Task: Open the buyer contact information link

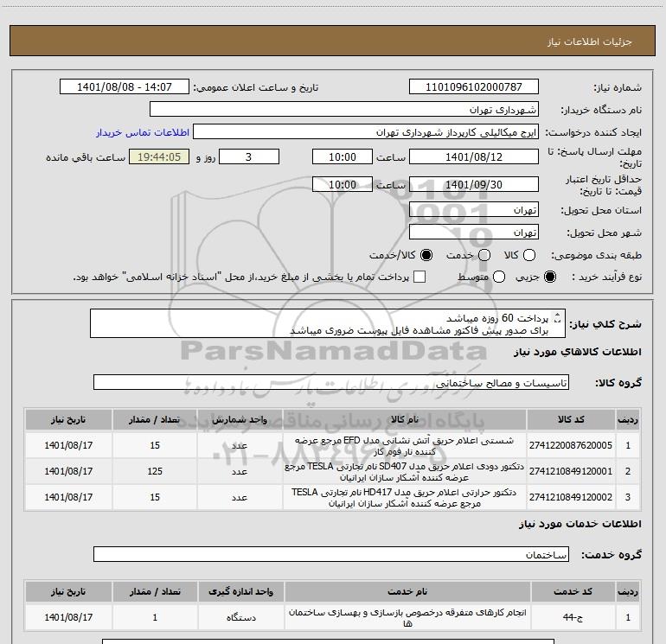Action: pos(143,132)
